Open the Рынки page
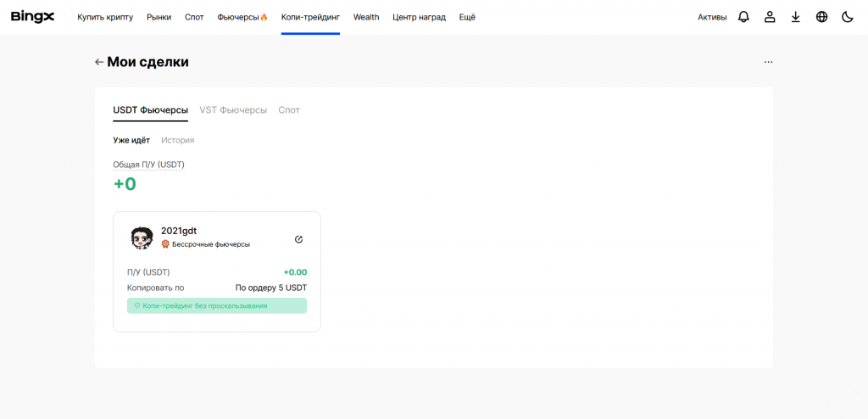The width and height of the screenshot is (868, 419). pos(159,17)
